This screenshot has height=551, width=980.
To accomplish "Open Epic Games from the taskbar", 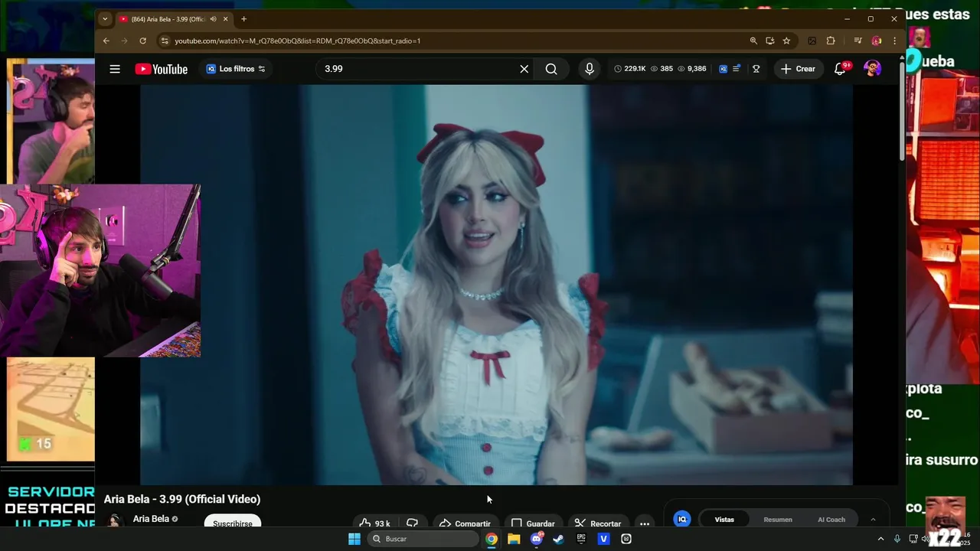I will 581,539.
